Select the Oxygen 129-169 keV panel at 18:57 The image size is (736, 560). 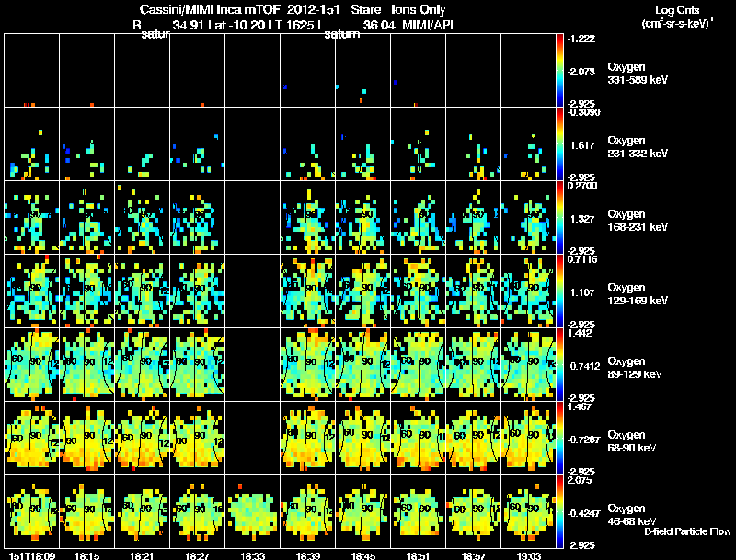click(473, 291)
